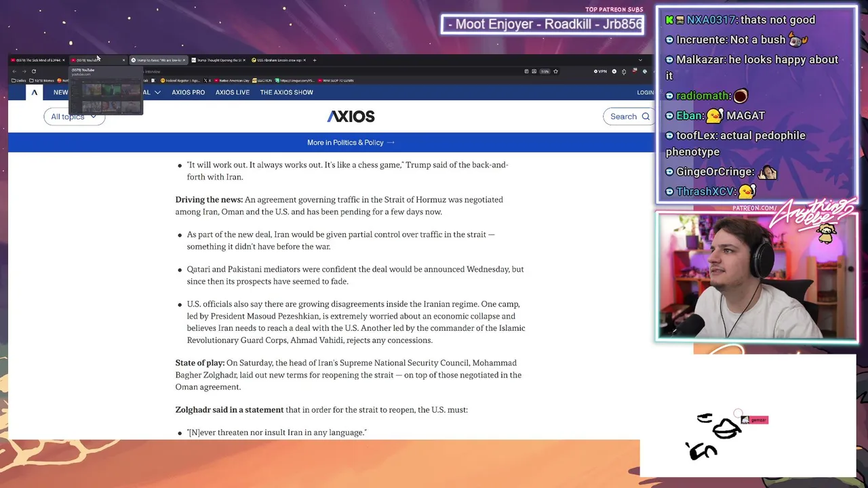Open the tab list chevron above the toolbar
The height and width of the screenshot is (488, 868).
[640, 60]
